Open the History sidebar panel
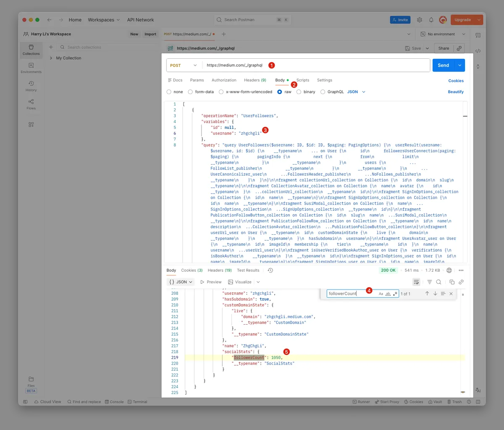 [31, 86]
